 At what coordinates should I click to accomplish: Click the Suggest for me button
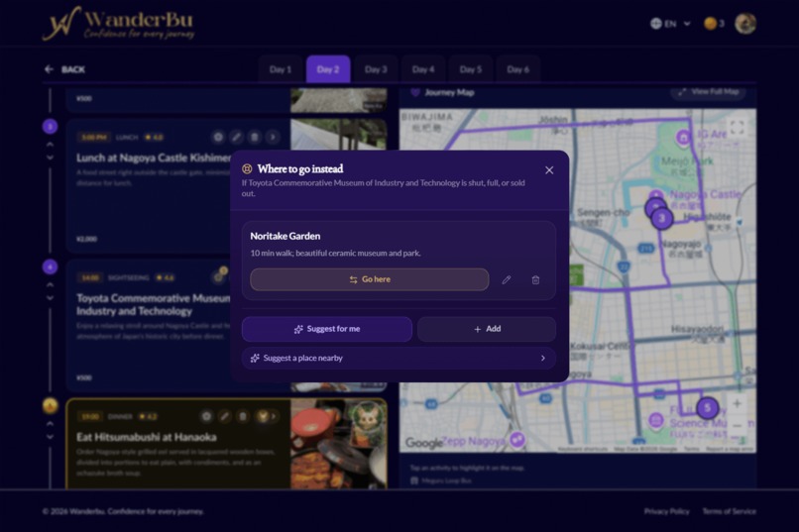326,329
